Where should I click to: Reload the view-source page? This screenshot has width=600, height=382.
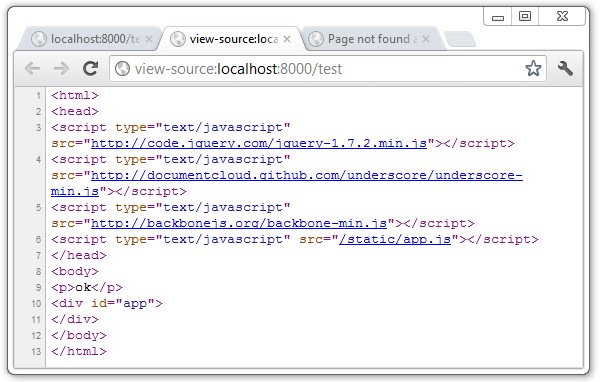(x=91, y=69)
